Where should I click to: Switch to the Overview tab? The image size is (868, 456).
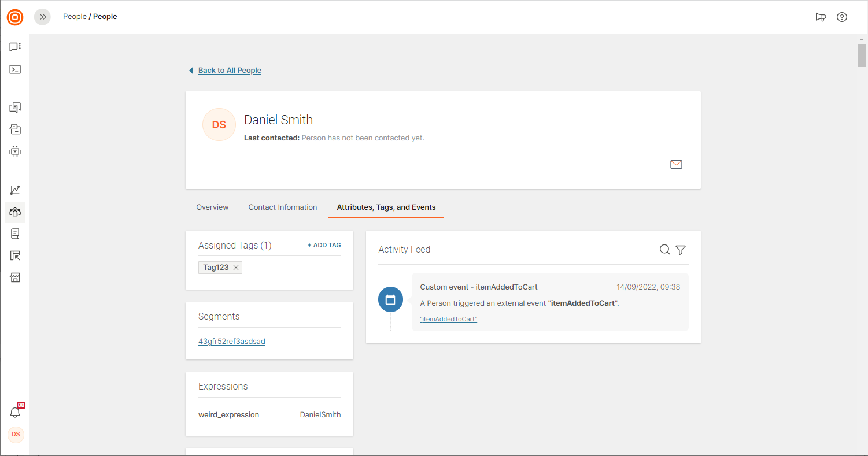(212, 207)
